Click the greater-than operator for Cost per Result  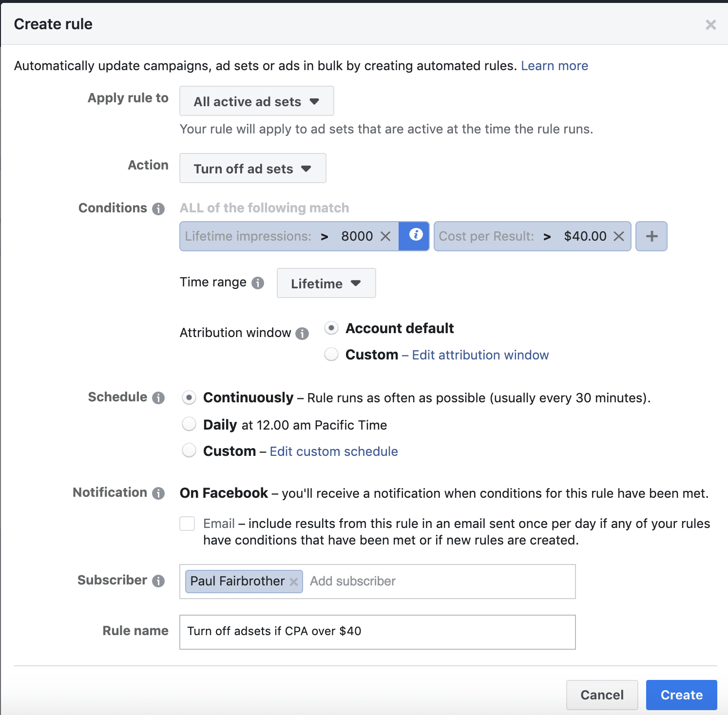pos(547,237)
